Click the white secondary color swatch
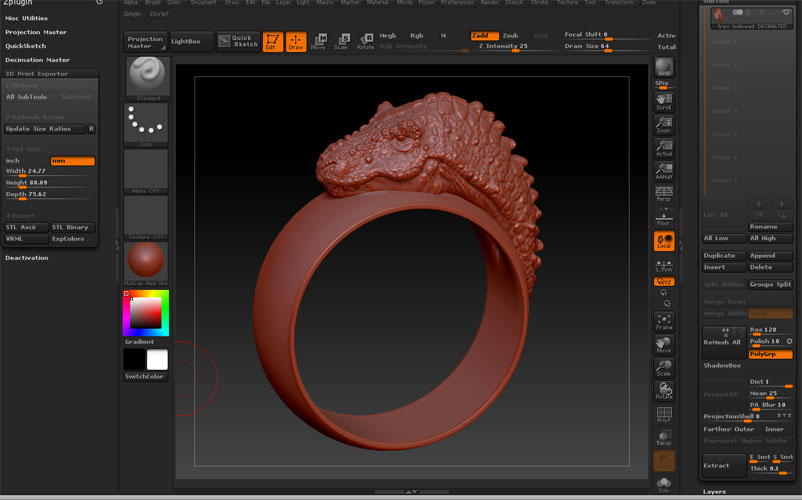Screen dimensions: 802x500 point(157,359)
